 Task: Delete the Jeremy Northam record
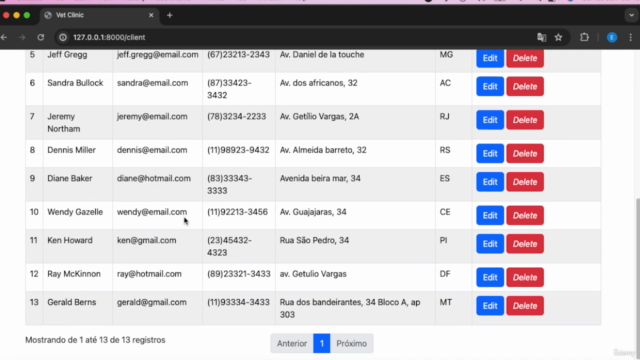[x=525, y=120]
